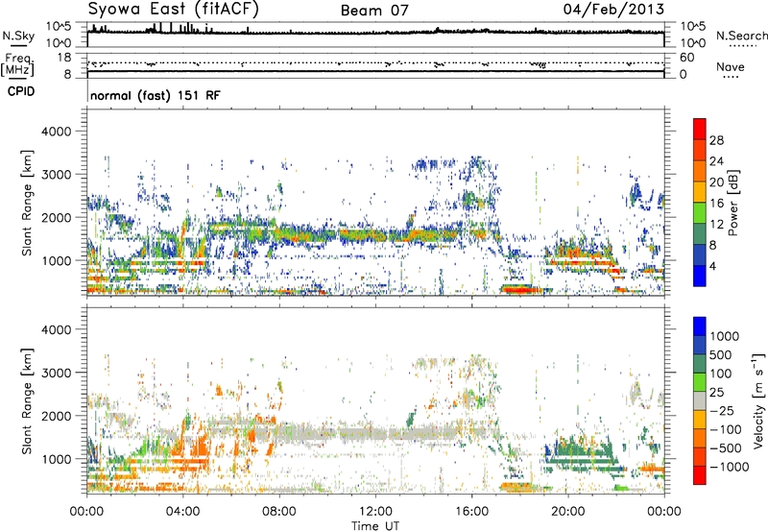The width and height of the screenshot is (768, 532).
Task: Click the '28' power colorbar label
Action: pos(716,140)
